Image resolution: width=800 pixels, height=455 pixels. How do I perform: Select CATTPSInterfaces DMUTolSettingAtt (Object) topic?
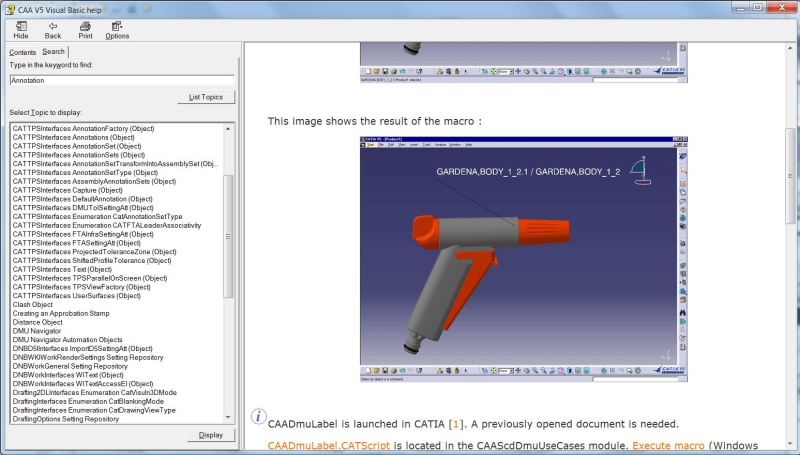(83, 208)
